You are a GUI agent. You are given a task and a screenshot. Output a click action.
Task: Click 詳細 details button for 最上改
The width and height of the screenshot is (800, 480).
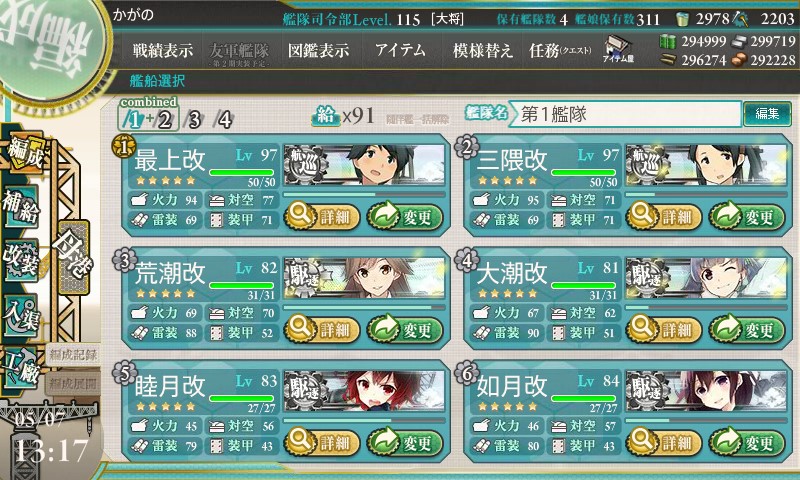pos(322,216)
